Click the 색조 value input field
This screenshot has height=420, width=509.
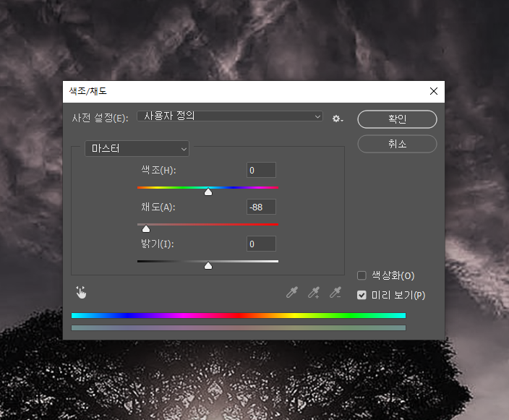coord(261,171)
